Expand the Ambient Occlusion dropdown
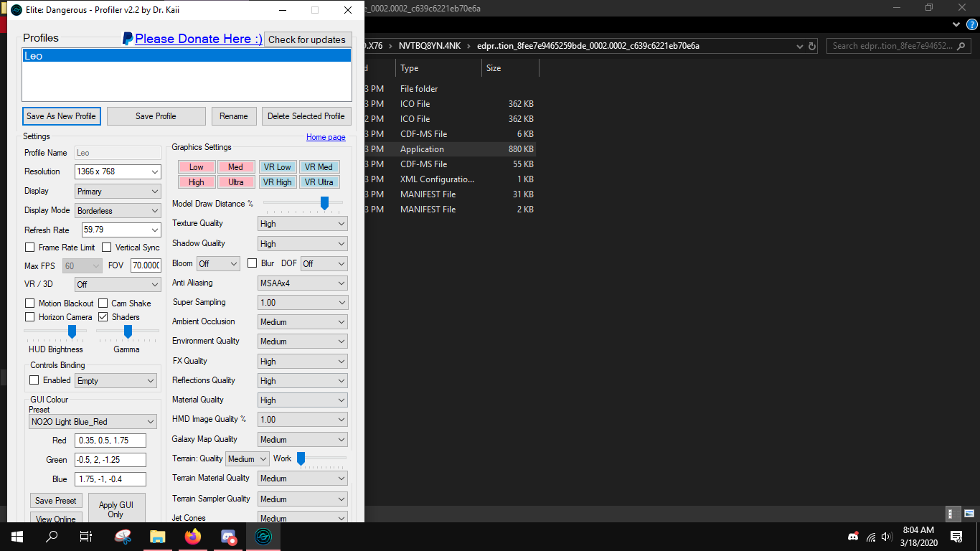The image size is (980, 551). 302,322
